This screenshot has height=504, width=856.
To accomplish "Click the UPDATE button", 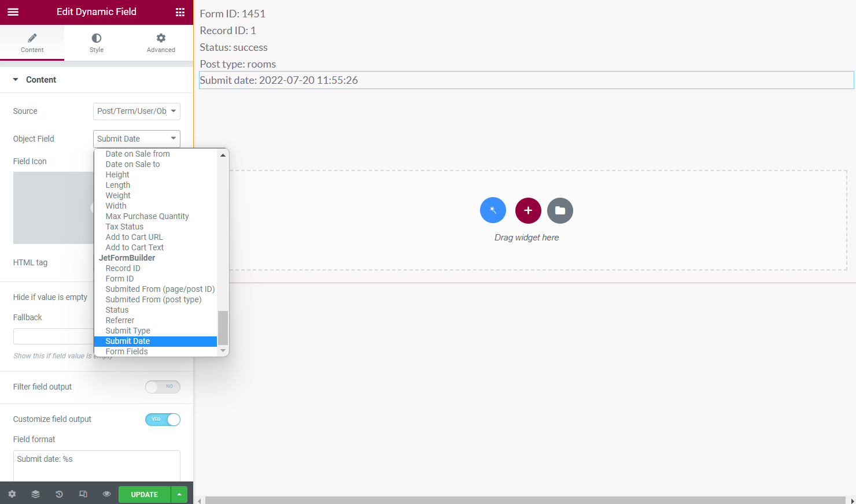I will 145,494.
